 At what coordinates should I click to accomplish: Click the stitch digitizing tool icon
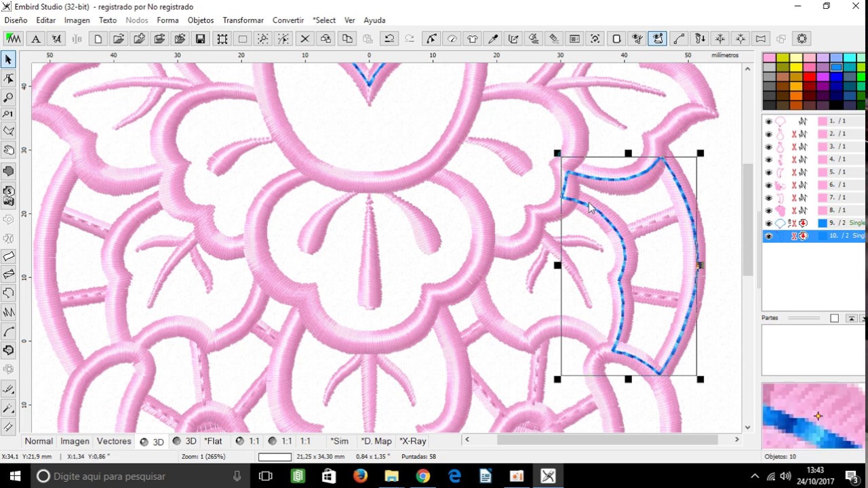[13, 39]
